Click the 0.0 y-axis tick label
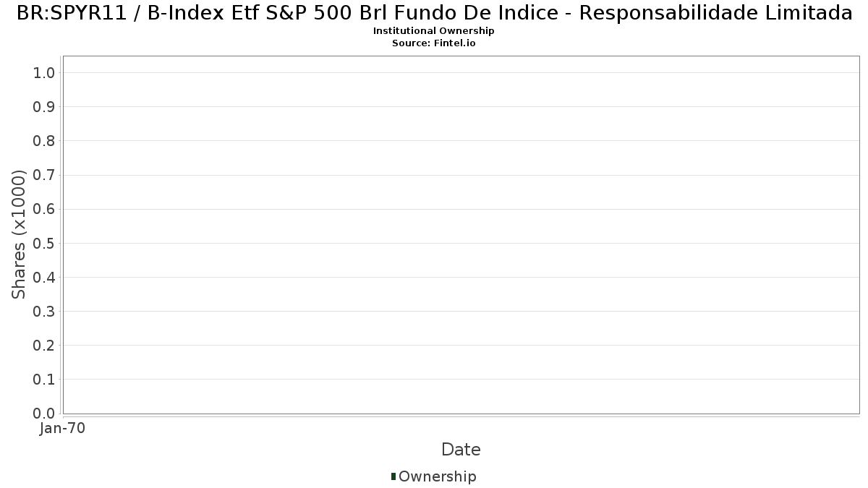Screen dimensions: 868x488 (x=44, y=414)
